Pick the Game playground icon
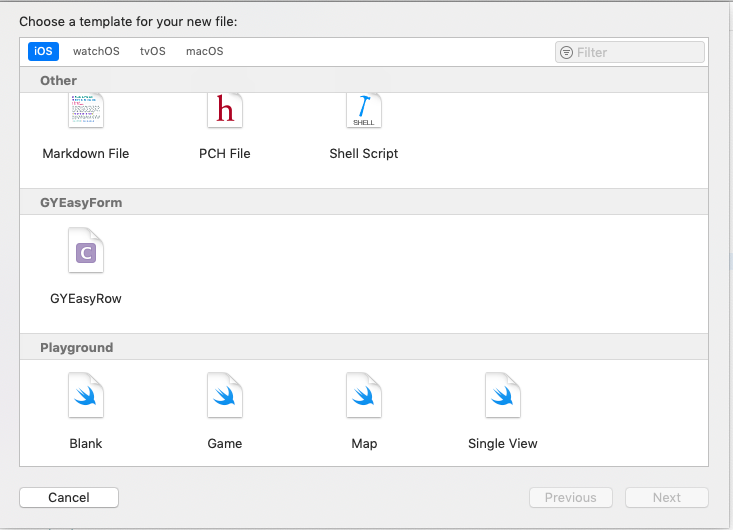Image resolution: width=733 pixels, height=530 pixels. point(225,395)
